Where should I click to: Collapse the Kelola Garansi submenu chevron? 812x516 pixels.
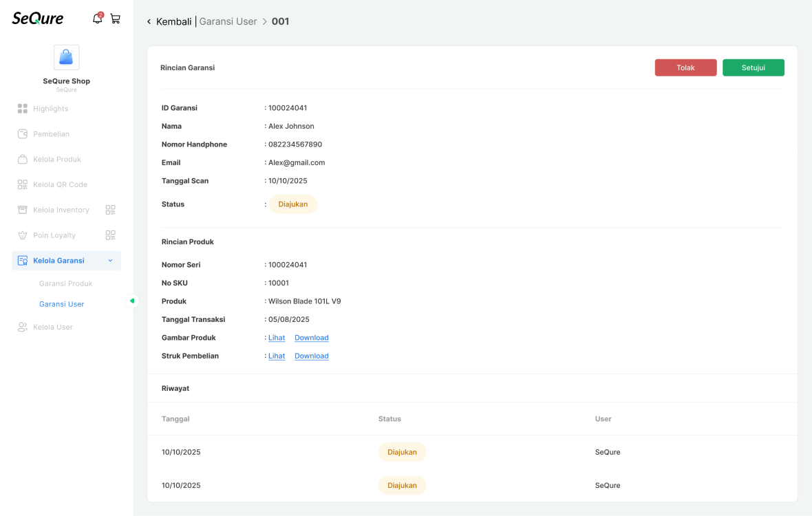(110, 260)
